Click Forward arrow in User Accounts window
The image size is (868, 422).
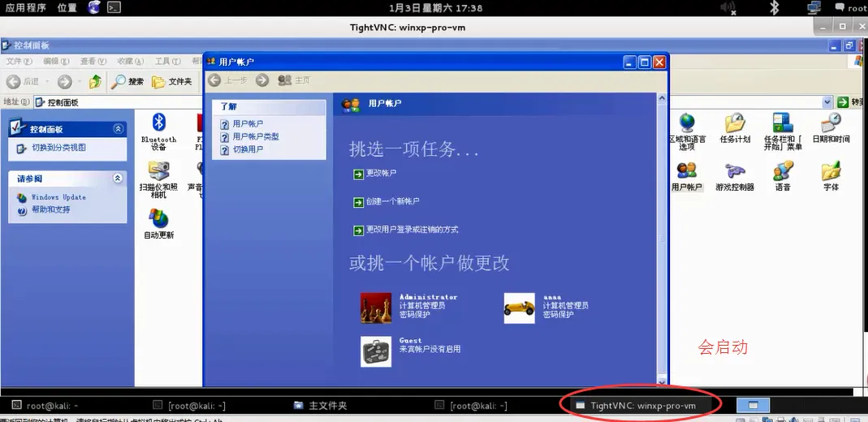click(262, 81)
